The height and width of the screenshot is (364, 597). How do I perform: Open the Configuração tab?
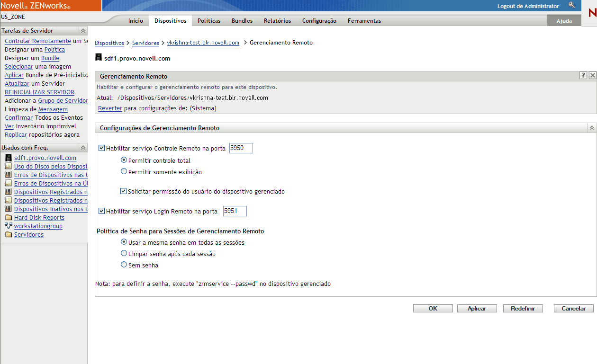pos(319,21)
